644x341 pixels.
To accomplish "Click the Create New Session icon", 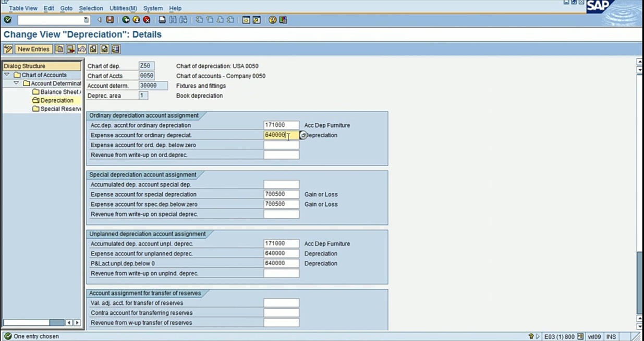I will (x=246, y=20).
